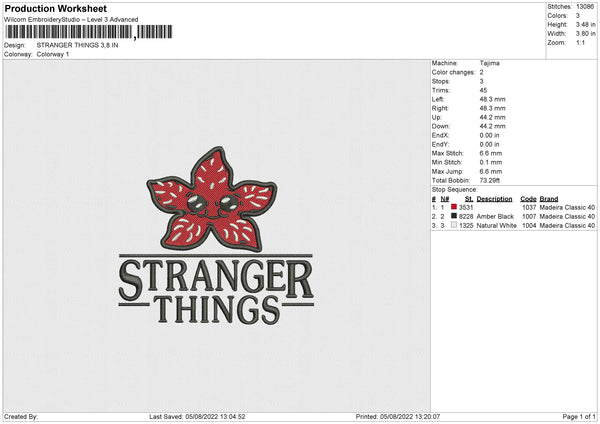The image size is (600, 424).
Task: Click the Max Stitch value 6.6 mm
Action: click(x=491, y=153)
